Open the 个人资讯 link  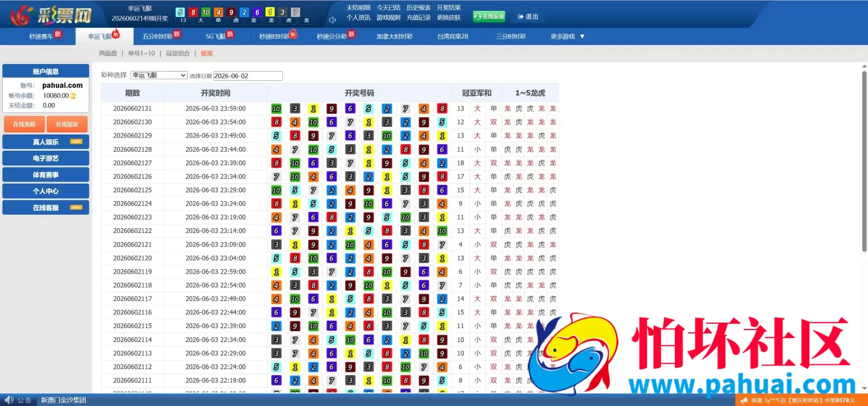358,17
